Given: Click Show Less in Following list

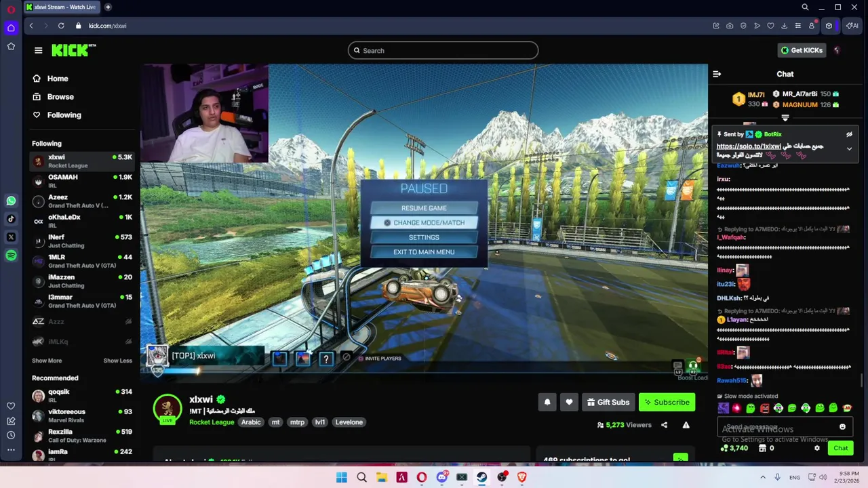Looking at the screenshot, I should pos(118,361).
